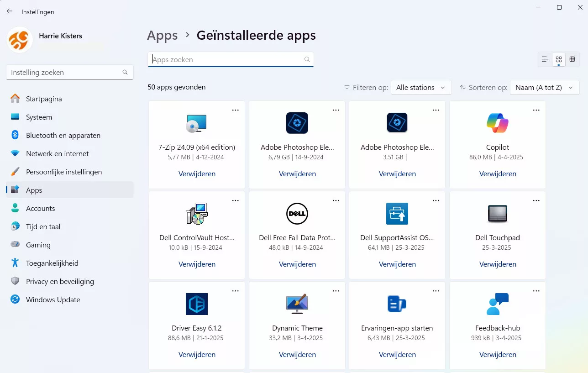Click Verwijderen for Dell ControlVault Host

[197, 264]
